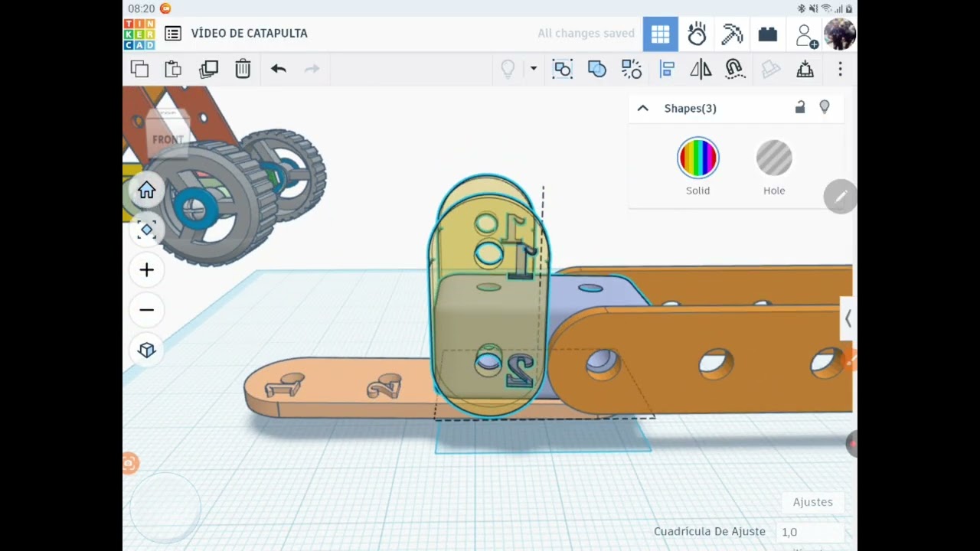Screen dimensions: 980x551
Task: Toggle the lock on selected shapes
Action: (x=800, y=107)
